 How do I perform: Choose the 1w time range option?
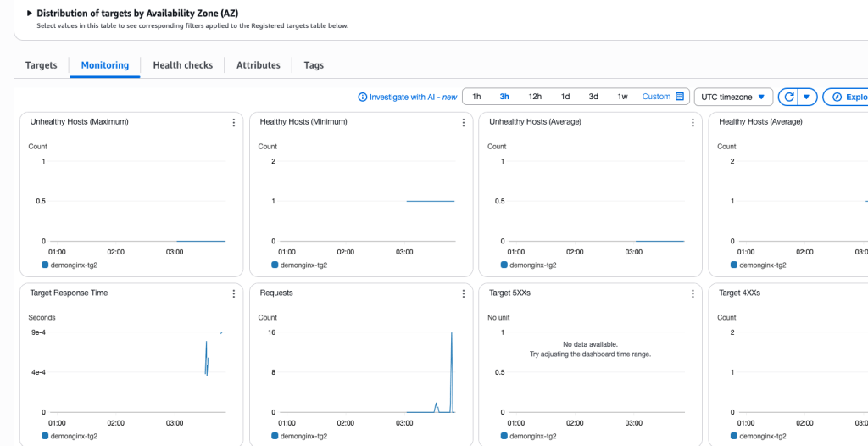click(622, 97)
